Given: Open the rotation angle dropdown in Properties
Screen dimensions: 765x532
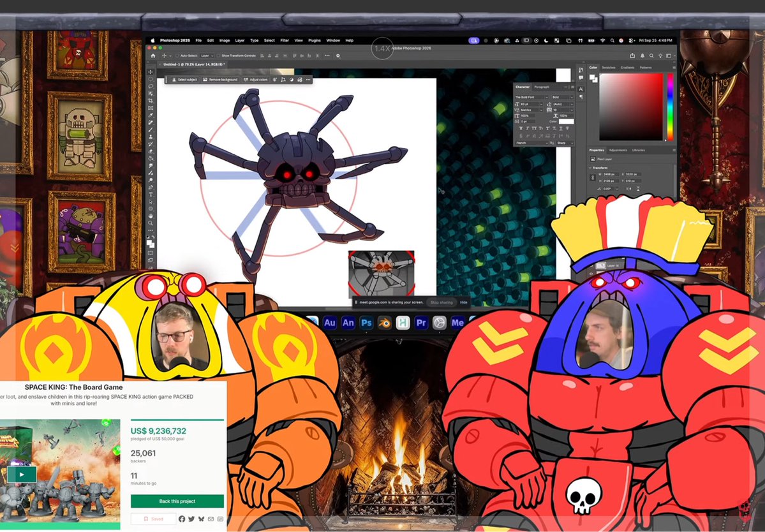Looking at the screenshot, I should click(x=617, y=189).
